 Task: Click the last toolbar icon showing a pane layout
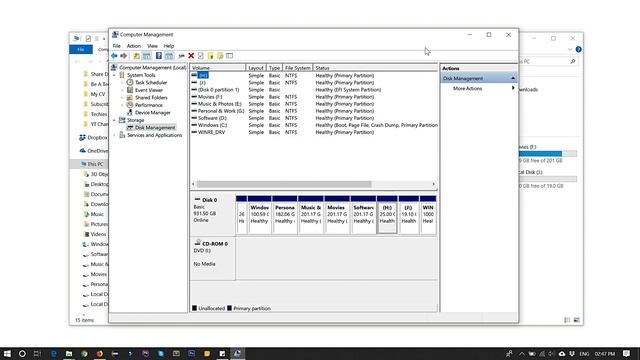point(229,56)
